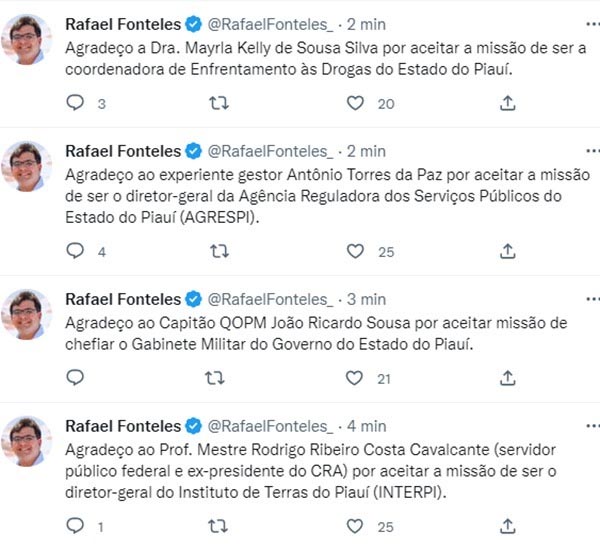The image size is (600, 550).
Task: Open the 4 min timestamp on INTERPI tweet
Action: point(366,426)
